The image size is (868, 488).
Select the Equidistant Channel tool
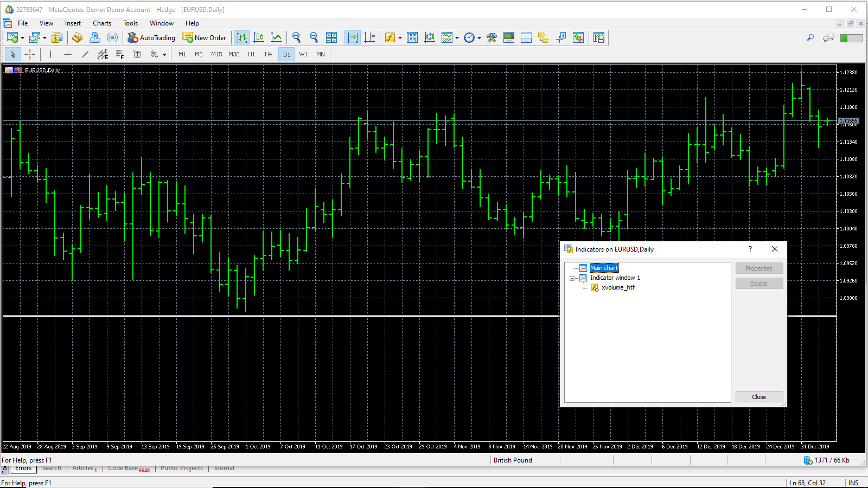click(103, 54)
